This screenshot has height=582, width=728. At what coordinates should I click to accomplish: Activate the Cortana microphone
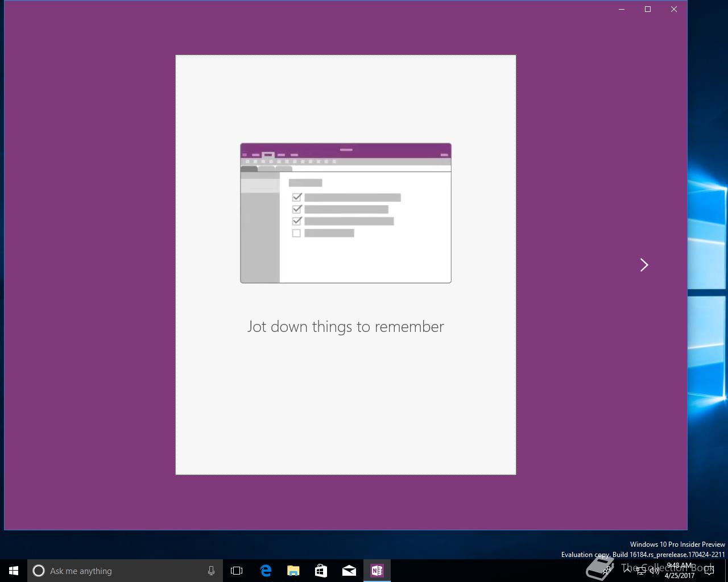211,571
